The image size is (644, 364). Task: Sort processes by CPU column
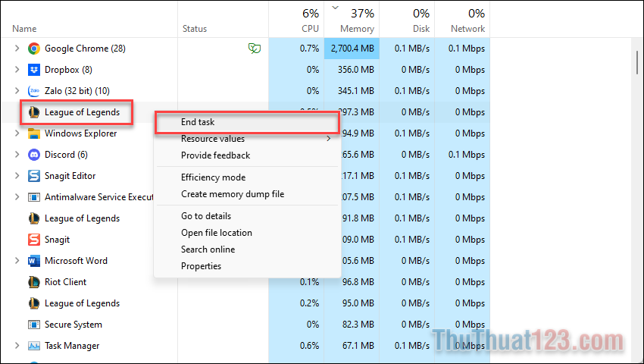296,20
